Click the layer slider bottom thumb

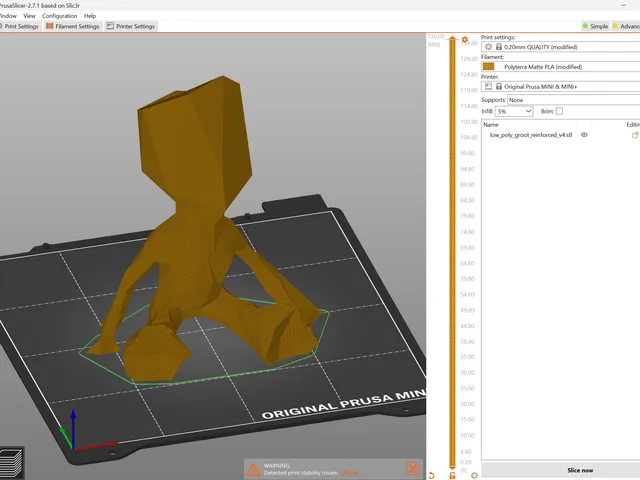pyautogui.click(x=452, y=467)
